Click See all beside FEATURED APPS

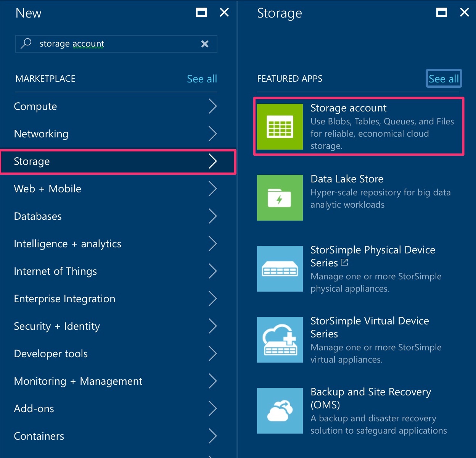pos(444,79)
